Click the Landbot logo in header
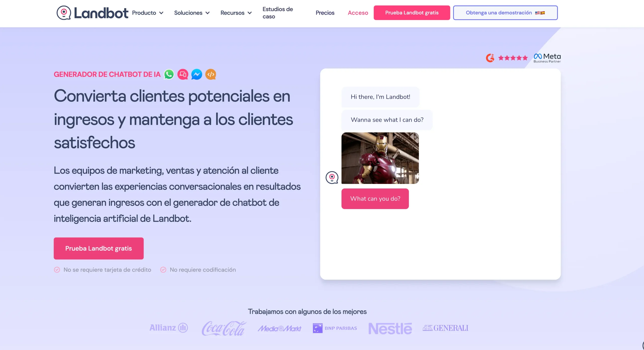 pyautogui.click(x=92, y=13)
